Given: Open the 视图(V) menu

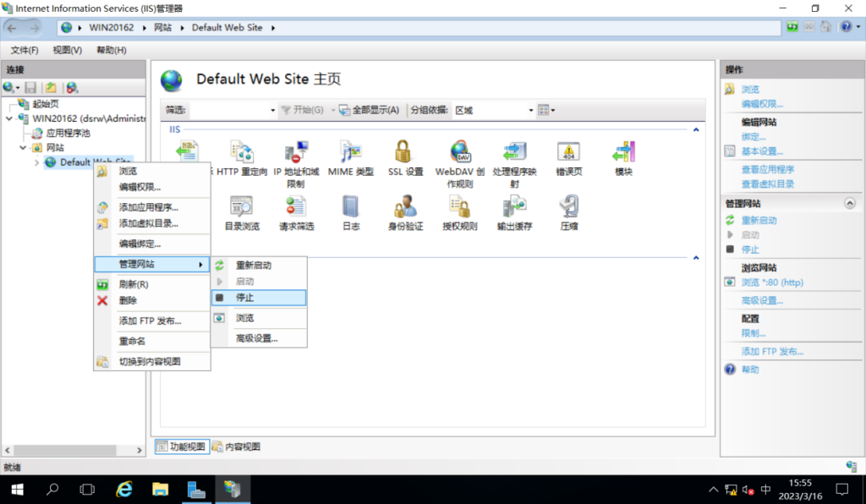Looking at the screenshot, I should click(68, 50).
